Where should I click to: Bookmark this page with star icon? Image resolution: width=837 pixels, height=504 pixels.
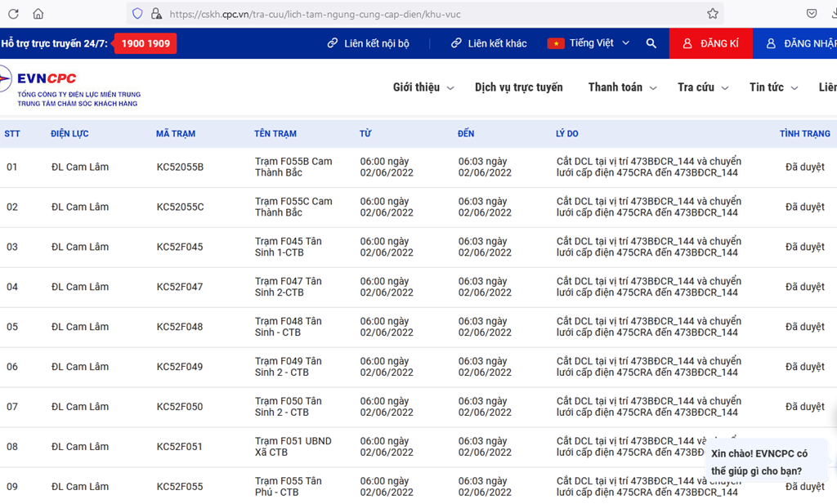click(x=712, y=14)
